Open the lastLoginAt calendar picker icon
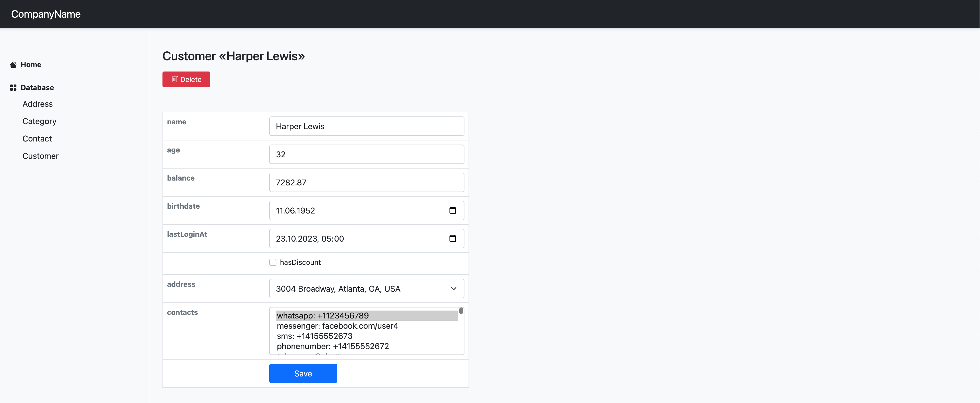The image size is (980, 403). click(x=452, y=238)
